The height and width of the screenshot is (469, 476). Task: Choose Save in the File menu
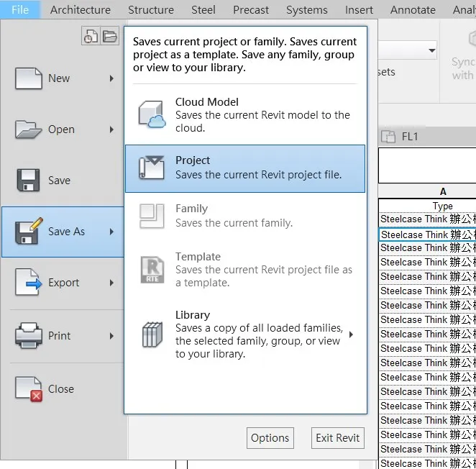point(63,181)
